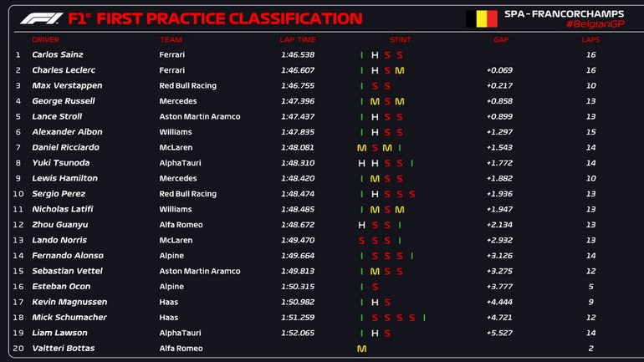Screen dimensions: 644x362
Task: Click the white H tyre in Sainz's stint
Action: point(375,55)
